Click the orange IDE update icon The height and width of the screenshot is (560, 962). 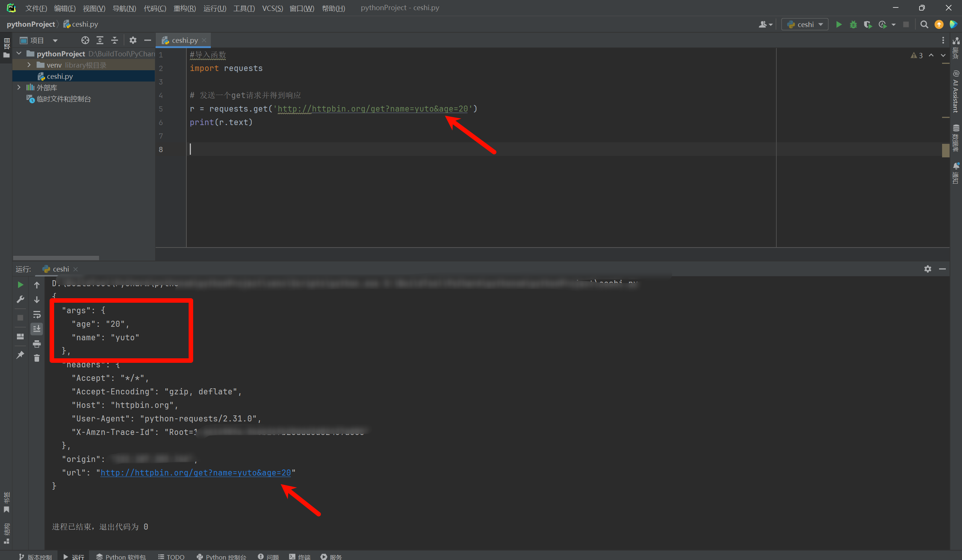pyautogui.click(x=939, y=24)
